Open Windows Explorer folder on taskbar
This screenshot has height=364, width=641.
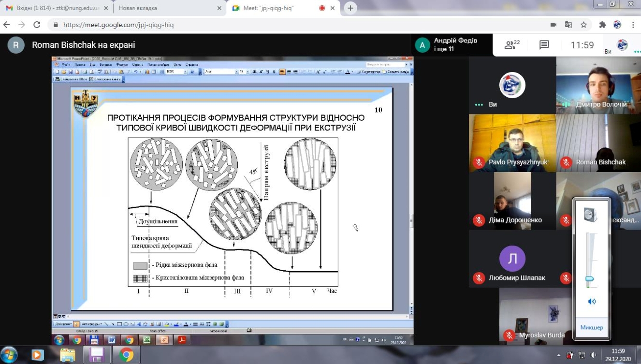point(67,355)
